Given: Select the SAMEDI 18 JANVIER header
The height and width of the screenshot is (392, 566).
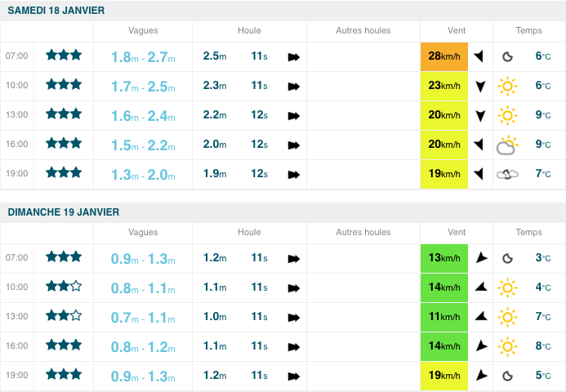Looking at the screenshot, I should tap(56, 10).
